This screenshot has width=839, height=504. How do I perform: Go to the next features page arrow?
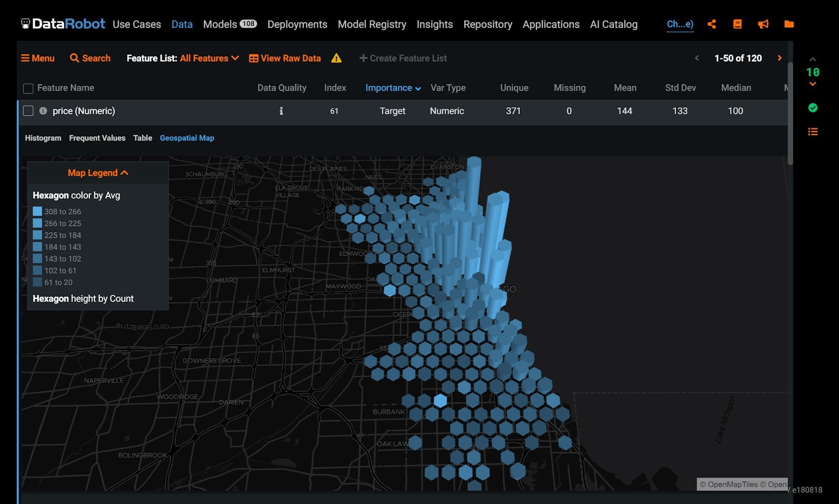click(779, 58)
